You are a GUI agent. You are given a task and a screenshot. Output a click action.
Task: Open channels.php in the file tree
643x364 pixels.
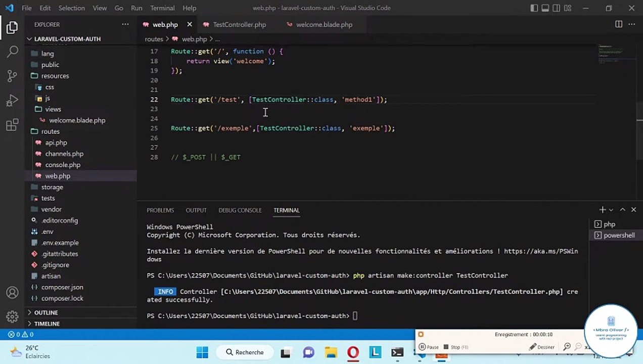tap(81, 154)
